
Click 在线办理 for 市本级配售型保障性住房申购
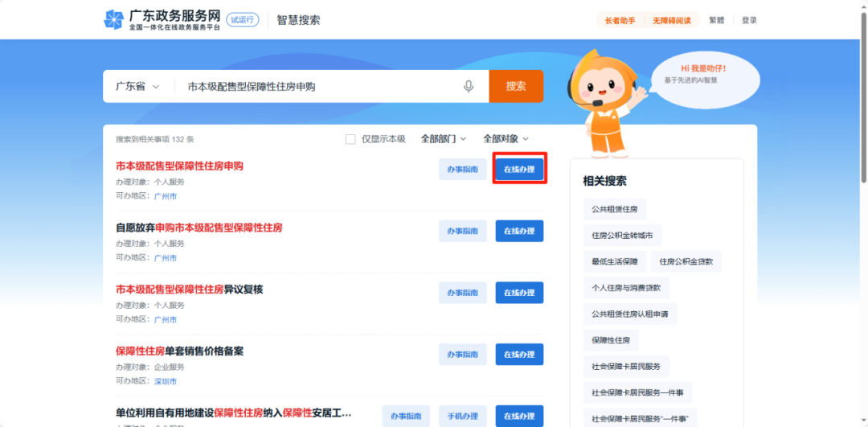[519, 170]
